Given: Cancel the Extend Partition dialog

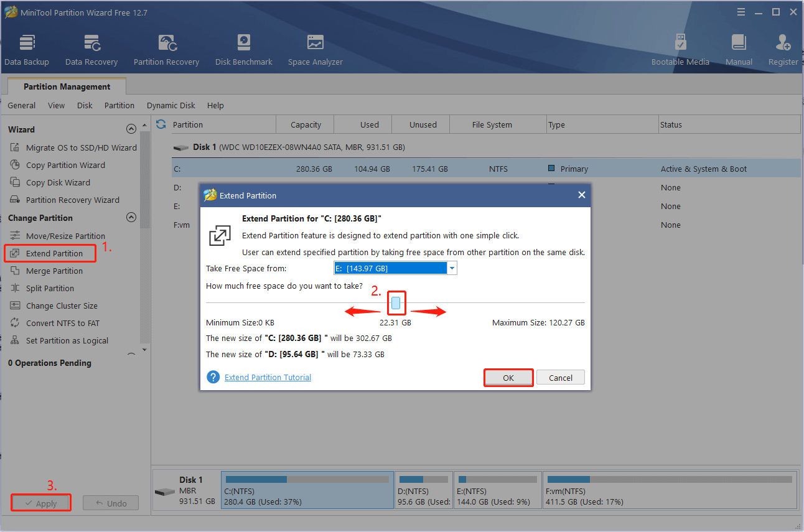Looking at the screenshot, I should [560, 378].
